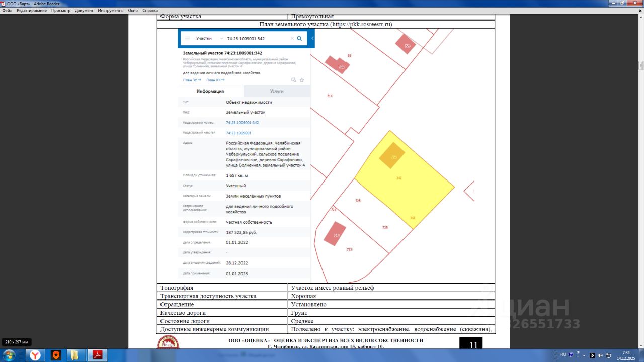Click cadastral quarter link 74:23:1009001
Image resolution: width=644 pixels, height=362 pixels.
[x=238, y=133]
